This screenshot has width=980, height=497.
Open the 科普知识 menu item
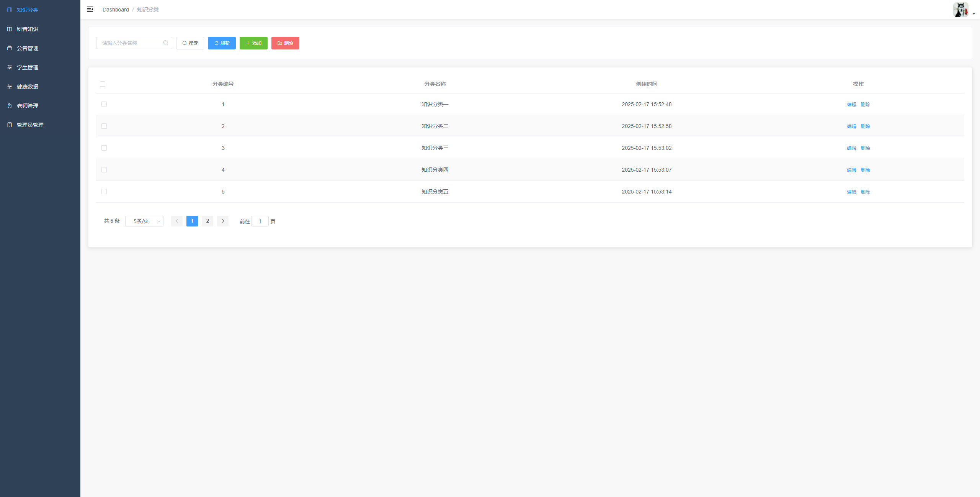tap(40, 29)
